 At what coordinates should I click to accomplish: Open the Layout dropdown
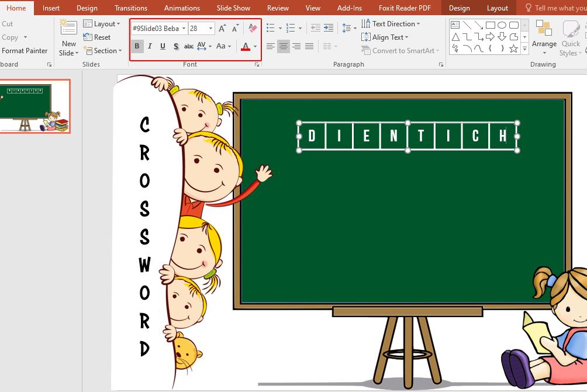(x=103, y=23)
